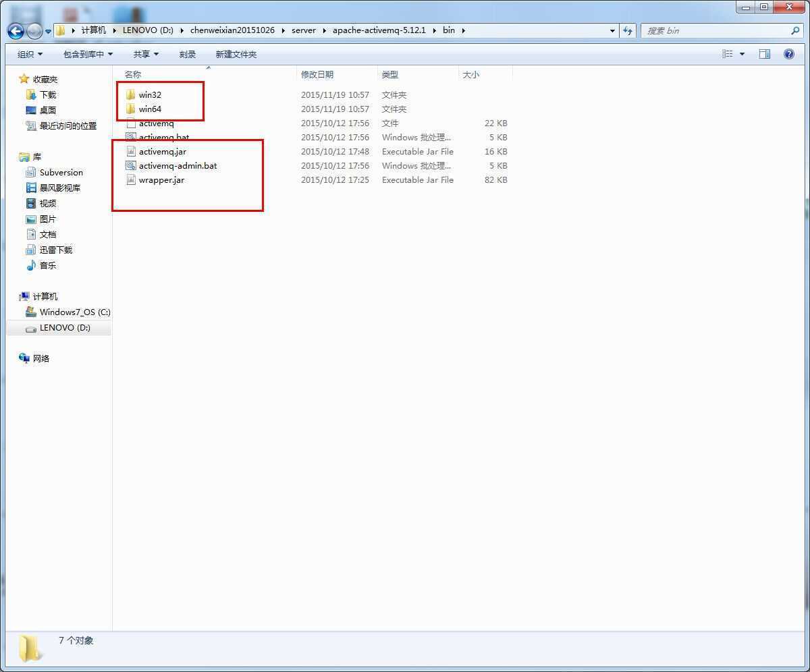Click apache-activemq-5.12.1 in breadcrumb
This screenshot has height=672, width=810.
(379, 30)
